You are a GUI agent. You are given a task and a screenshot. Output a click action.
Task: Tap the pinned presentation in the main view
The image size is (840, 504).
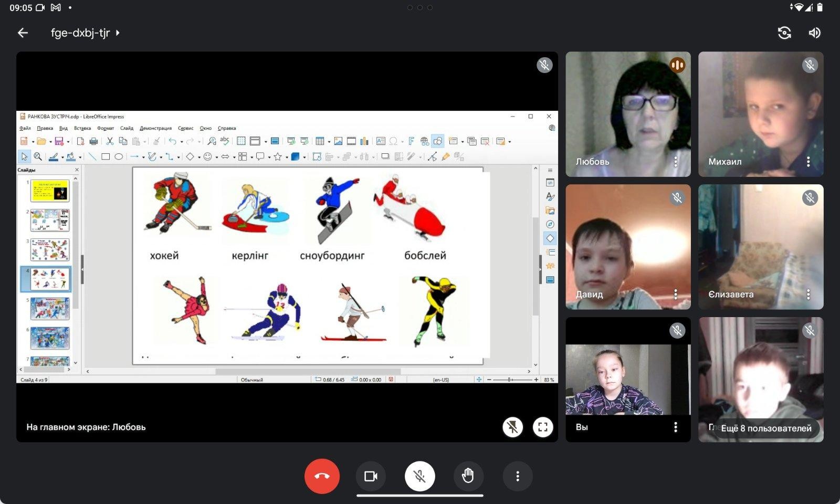[x=287, y=247]
